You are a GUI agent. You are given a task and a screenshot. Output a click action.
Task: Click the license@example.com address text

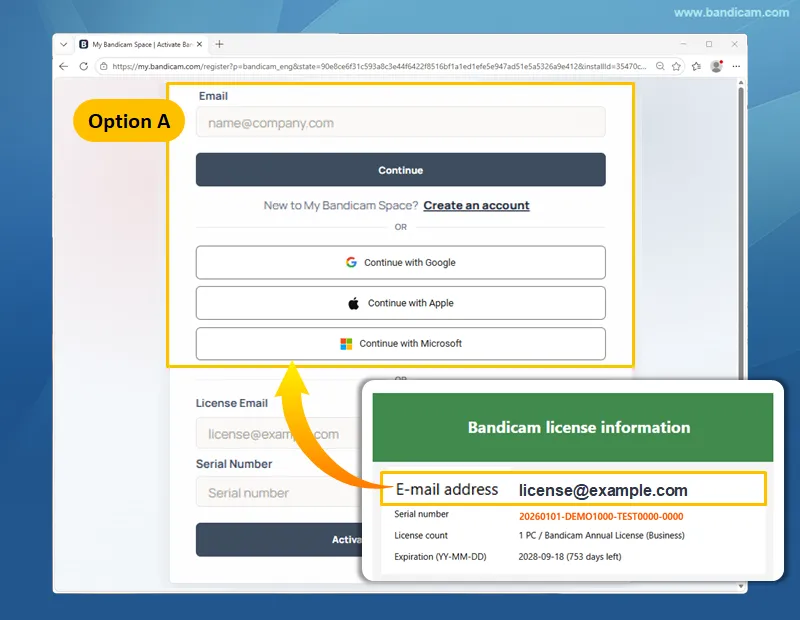(603, 490)
